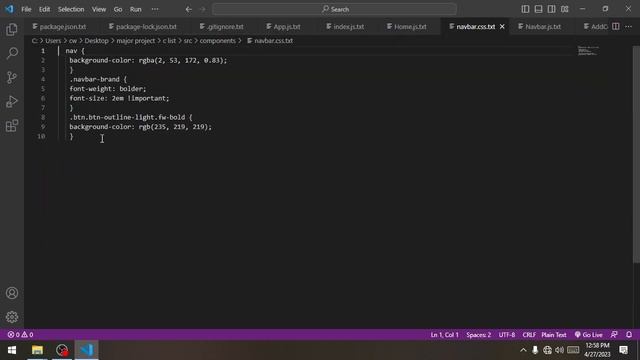
Task: Toggle the bottom panel layout icon
Action: [x=538, y=9]
